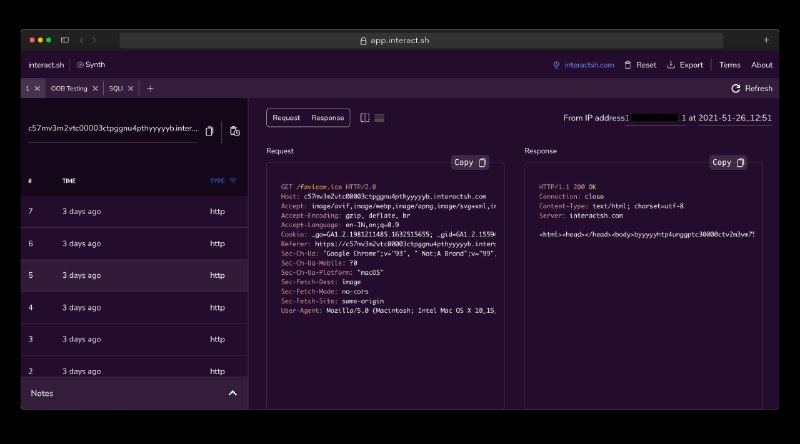Copy the interactsh URL with clipboard icon
This screenshot has width=800, height=444.
(x=209, y=131)
